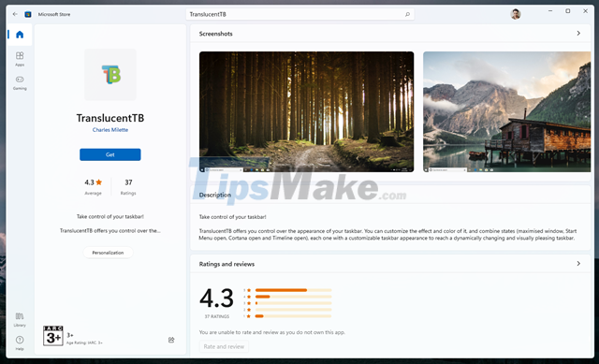Click the large 4.3 score
Viewport: 599px width, 364px height.
216,298
